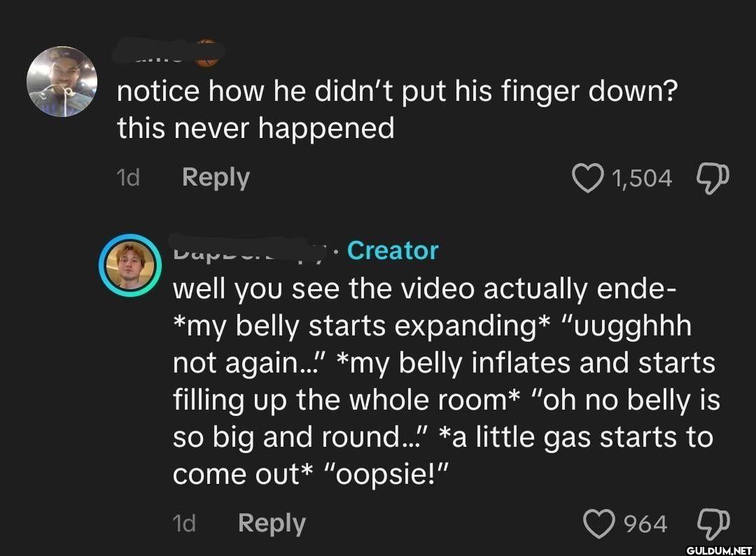Like the Creator's reply with 964 likes
756x556 pixels.
tap(598, 524)
